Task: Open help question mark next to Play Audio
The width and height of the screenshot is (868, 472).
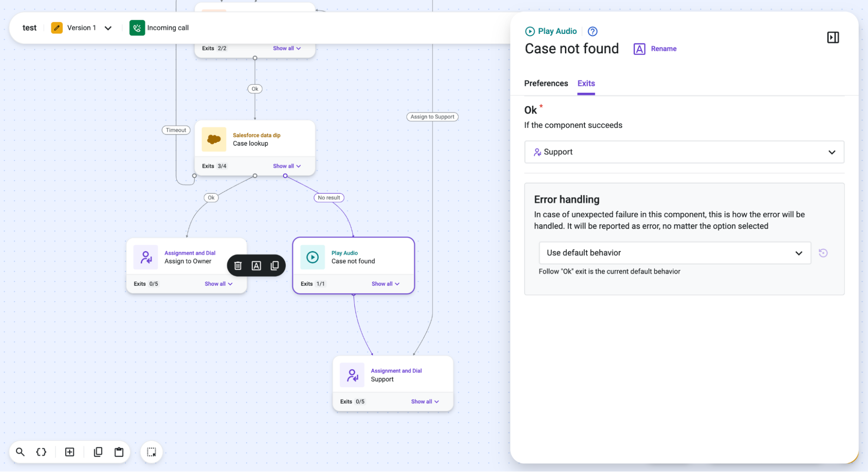Action: [592, 31]
